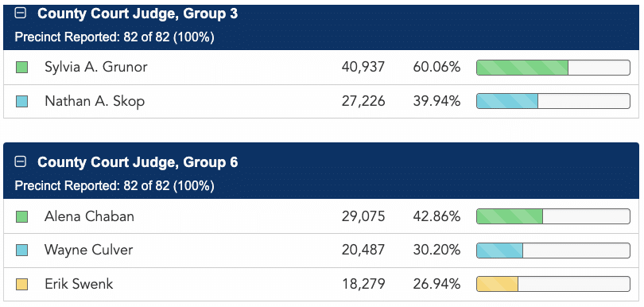
Task: Click the Group 3 header title text
Action: point(138,14)
